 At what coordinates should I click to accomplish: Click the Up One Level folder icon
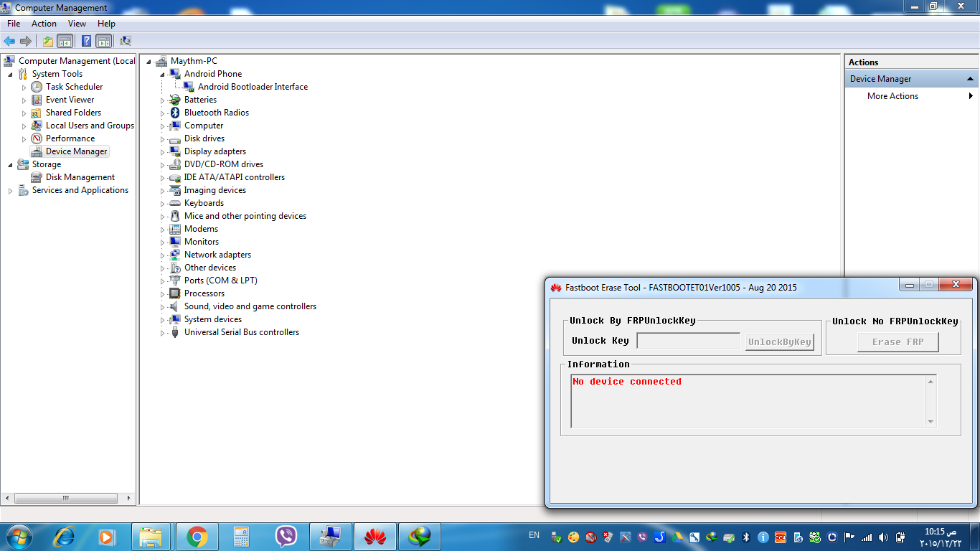[x=48, y=41]
